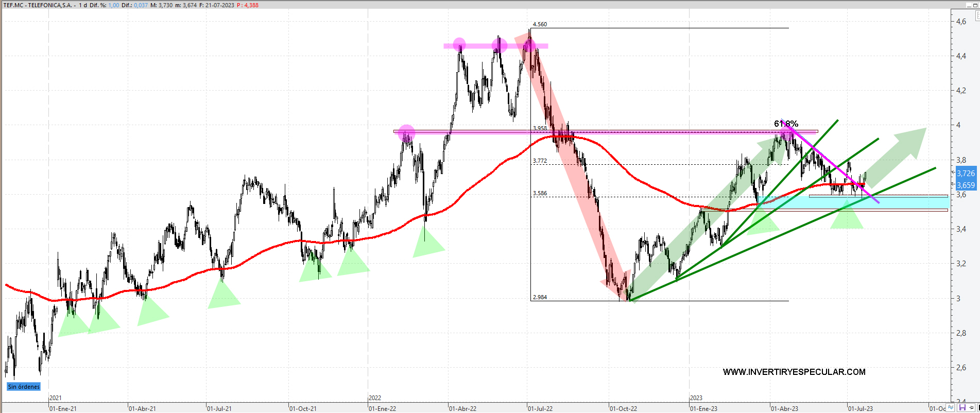This screenshot has width=980, height=413.
Task: Click the 3.586 Fibonacci level label
Action: pyautogui.click(x=540, y=193)
